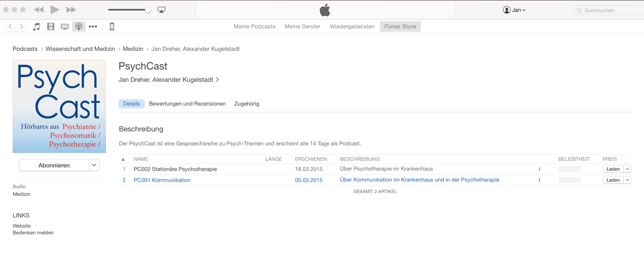Expand Laden options for PC001 Kommunikation

coord(627,180)
